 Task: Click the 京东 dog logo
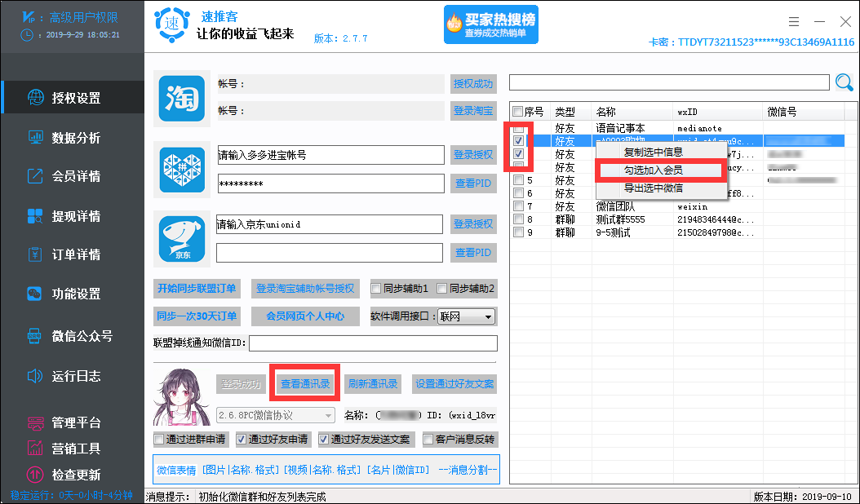coord(181,239)
